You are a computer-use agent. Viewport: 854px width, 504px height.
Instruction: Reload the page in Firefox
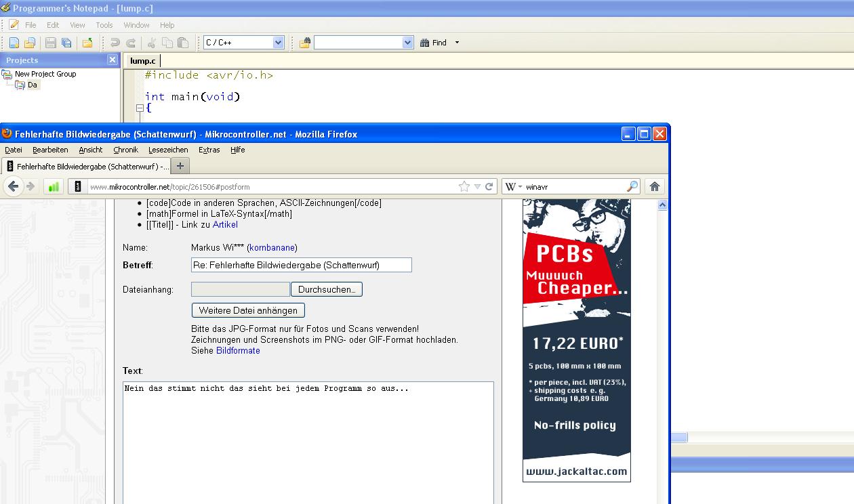[x=489, y=186]
